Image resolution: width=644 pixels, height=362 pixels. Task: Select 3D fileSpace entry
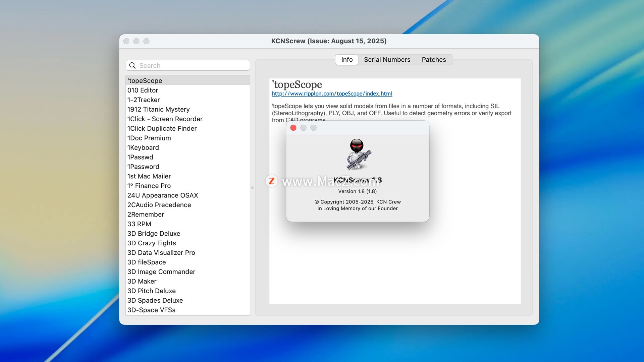188,262
